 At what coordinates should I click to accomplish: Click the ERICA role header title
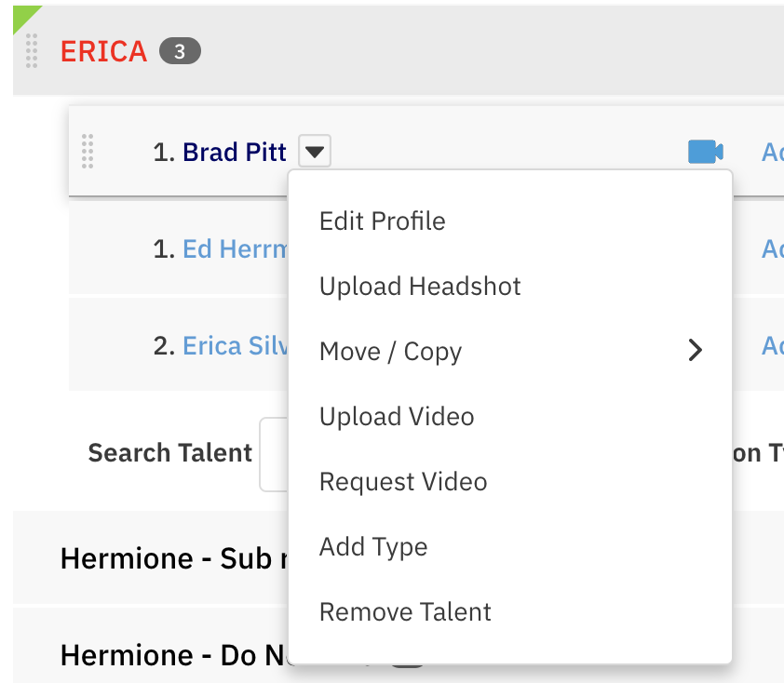click(103, 51)
